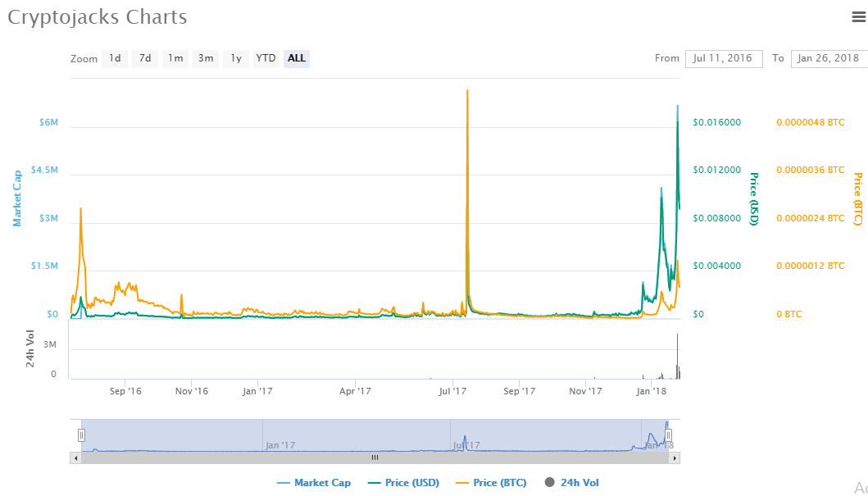Image resolution: width=868 pixels, height=496 pixels.
Task: Select the 7d zoom range
Action: (145, 58)
